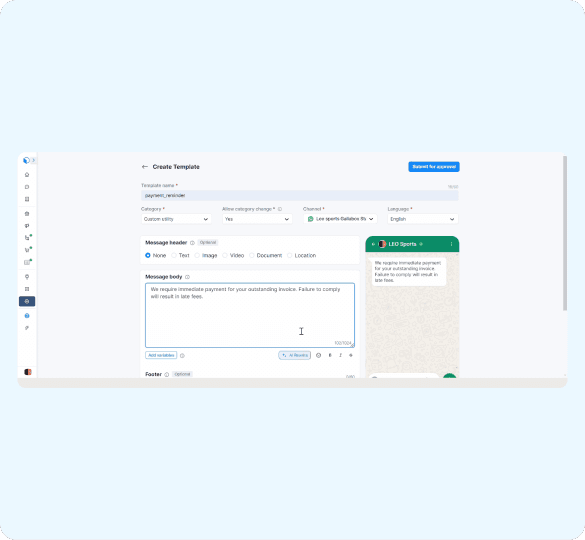Expand the sidebar with chevron arrow

pyautogui.click(x=33, y=160)
